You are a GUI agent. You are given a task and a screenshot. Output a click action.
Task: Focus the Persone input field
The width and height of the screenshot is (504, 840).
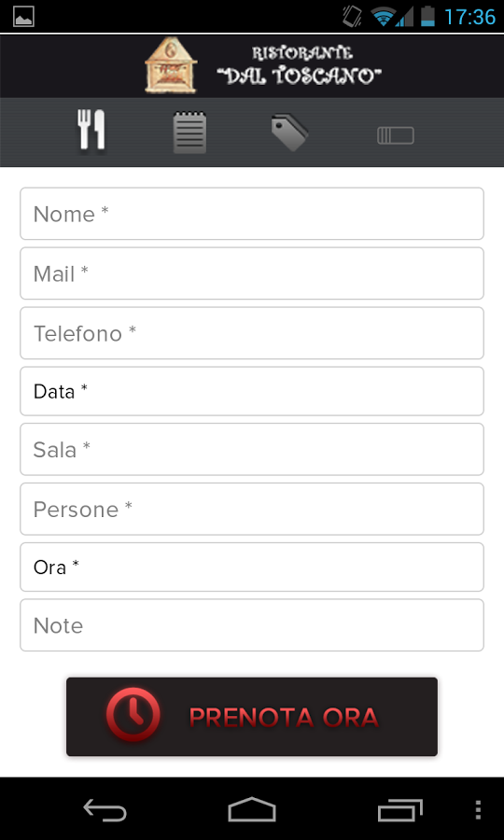click(x=252, y=509)
